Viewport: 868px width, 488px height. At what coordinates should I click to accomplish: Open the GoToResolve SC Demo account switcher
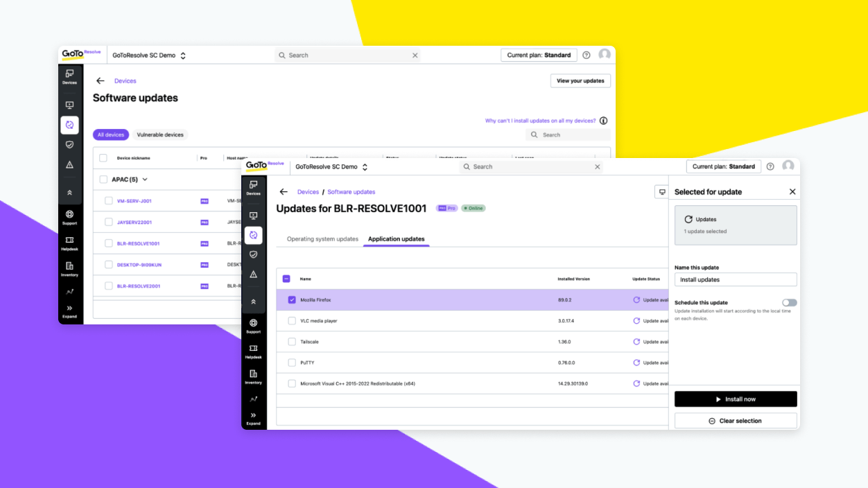click(x=331, y=166)
